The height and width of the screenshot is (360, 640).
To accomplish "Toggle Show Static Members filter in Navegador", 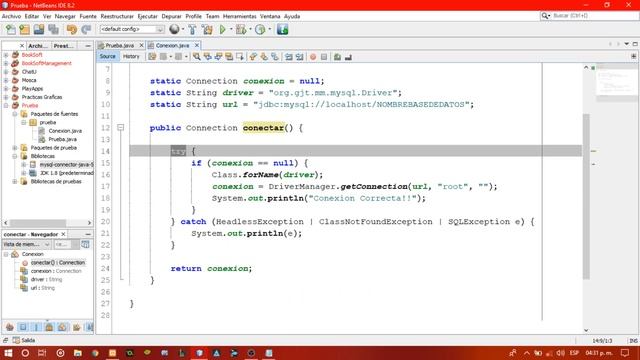I will (x=36, y=327).
